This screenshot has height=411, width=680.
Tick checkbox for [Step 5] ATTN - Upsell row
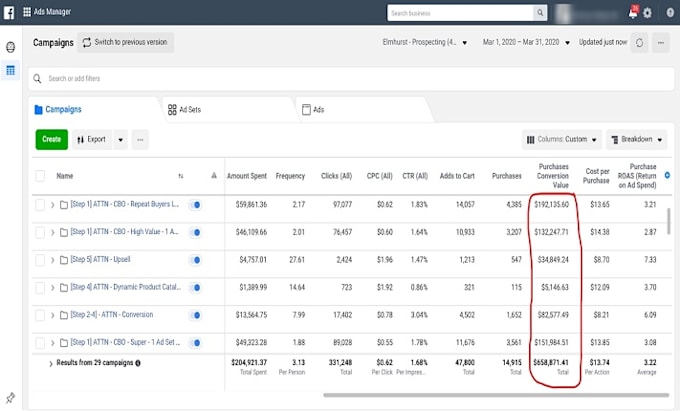click(x=40, y=260)
